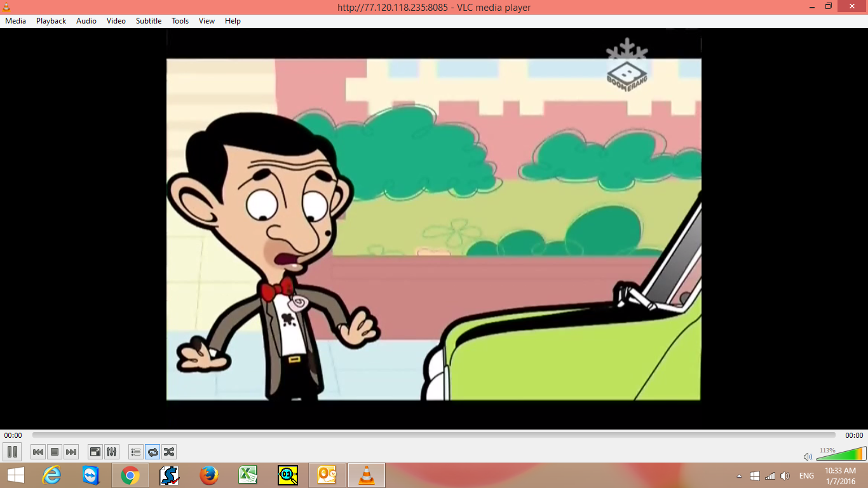Click the Windows flag tray icon

click(755, 476)
